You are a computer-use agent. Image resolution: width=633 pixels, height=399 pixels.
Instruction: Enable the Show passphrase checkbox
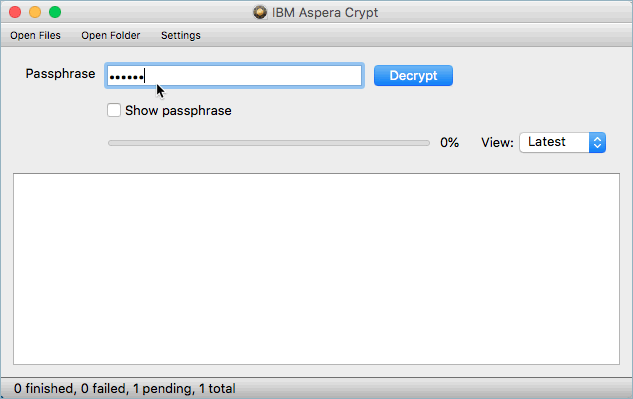coord(114,110)
